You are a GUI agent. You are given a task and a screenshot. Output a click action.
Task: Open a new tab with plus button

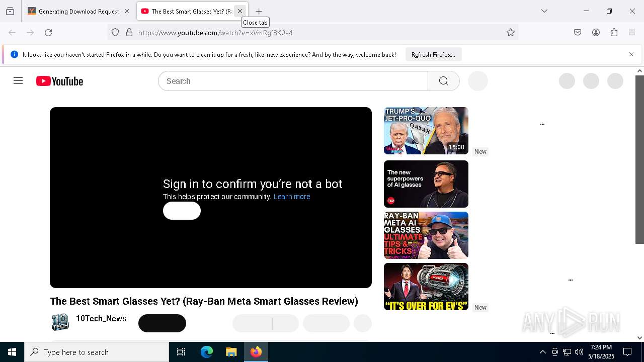coord(259,11)
